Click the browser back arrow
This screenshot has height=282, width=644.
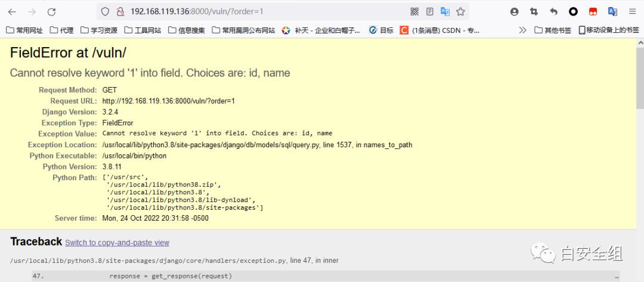click(x=12, y=11)
